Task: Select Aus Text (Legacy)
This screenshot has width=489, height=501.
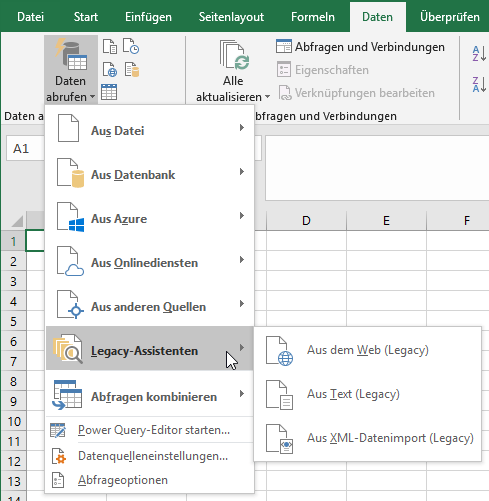Action: click(x=368, y=394)
